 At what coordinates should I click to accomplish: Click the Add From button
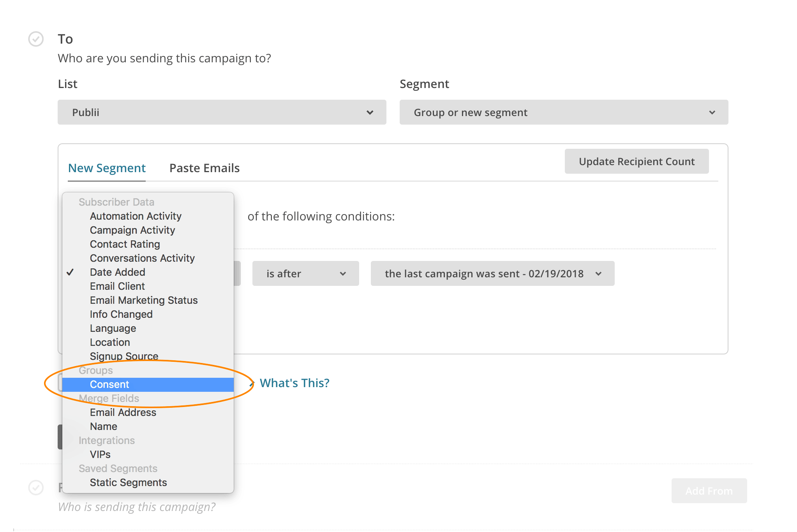709,491
